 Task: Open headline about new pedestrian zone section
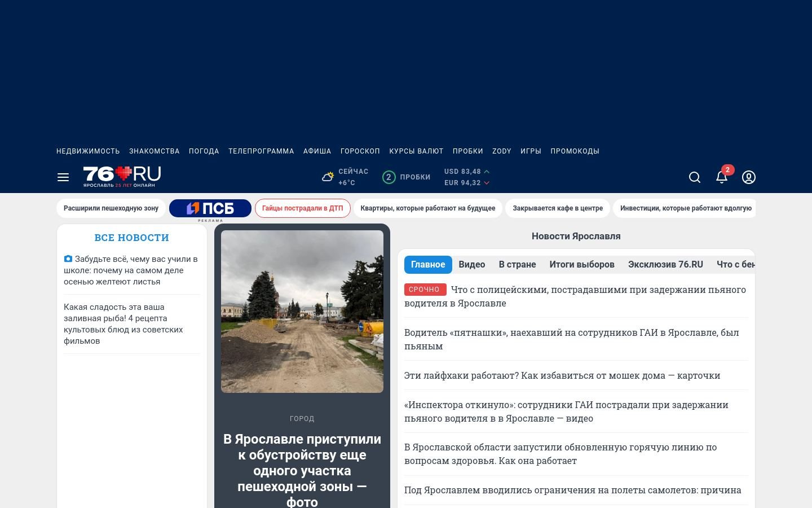click(x=302, y=470)
